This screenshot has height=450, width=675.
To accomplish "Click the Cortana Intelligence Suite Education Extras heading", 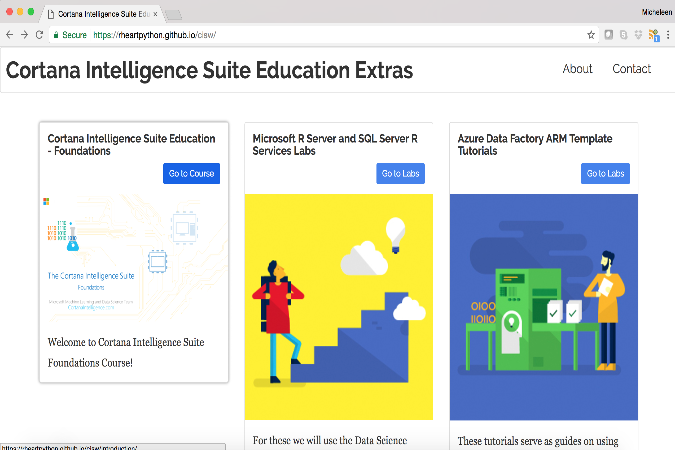I will point(209,70).
